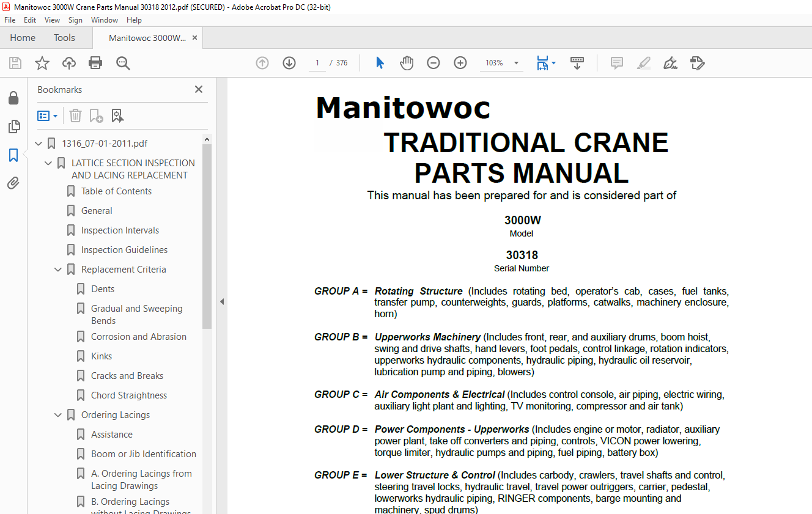Collapse the navigation pane with the side arrow
The image size is (812, 514).
click(222, 301)
